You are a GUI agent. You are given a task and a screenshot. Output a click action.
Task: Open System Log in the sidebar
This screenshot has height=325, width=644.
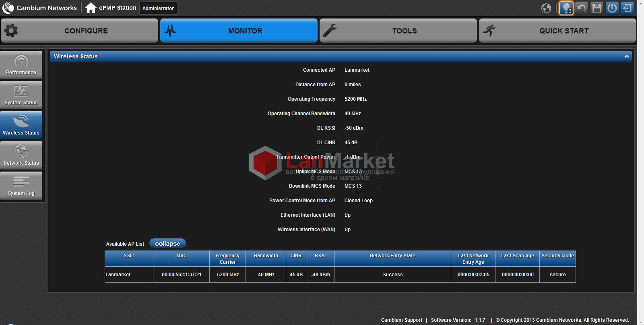[x=21, y=186]
